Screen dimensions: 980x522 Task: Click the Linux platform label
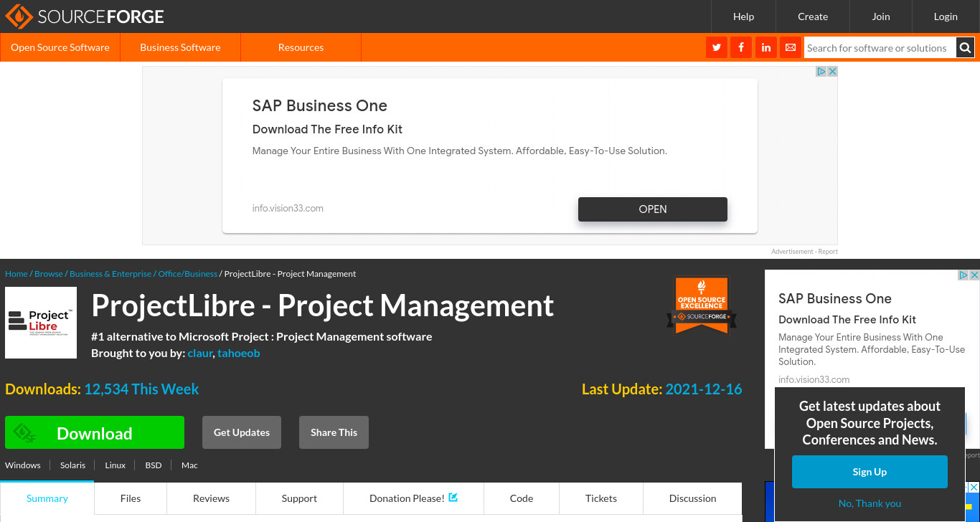coord(115,465)
